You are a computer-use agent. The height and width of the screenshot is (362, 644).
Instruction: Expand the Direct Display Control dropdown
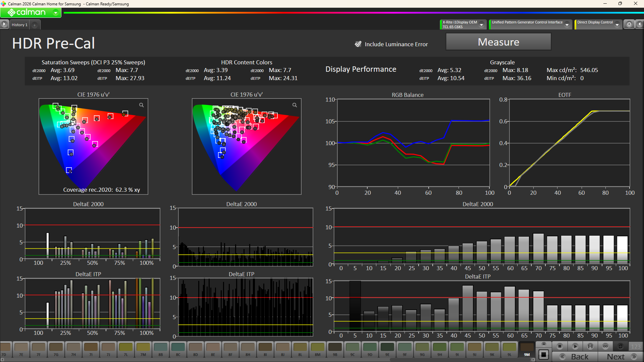(617, 25)
